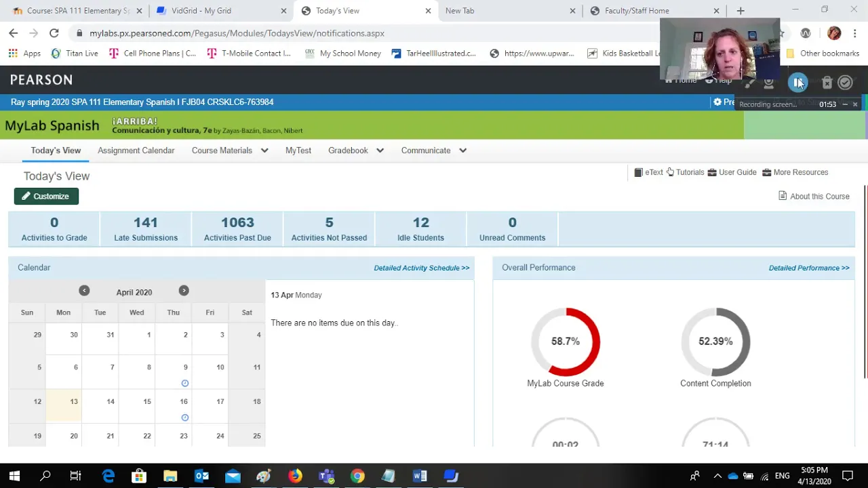Click the address bar URL
The image size is (868, 488).
(x=237, y=33)
